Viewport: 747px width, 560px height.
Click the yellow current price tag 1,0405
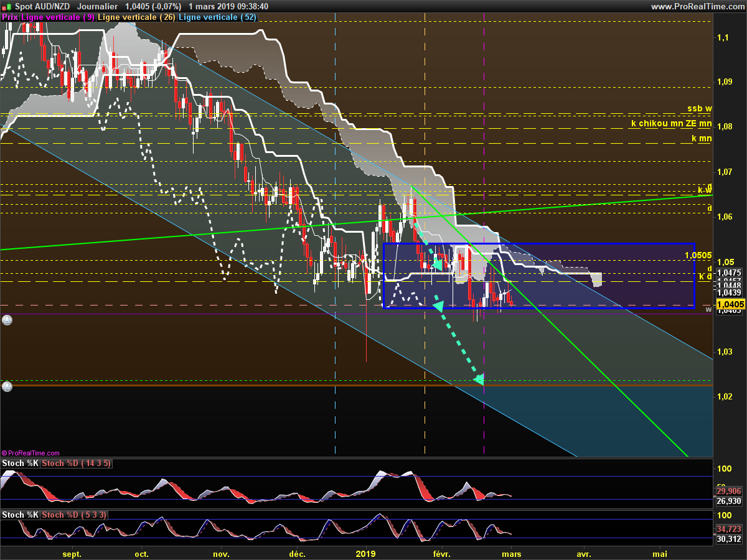[x=731, y=304]
